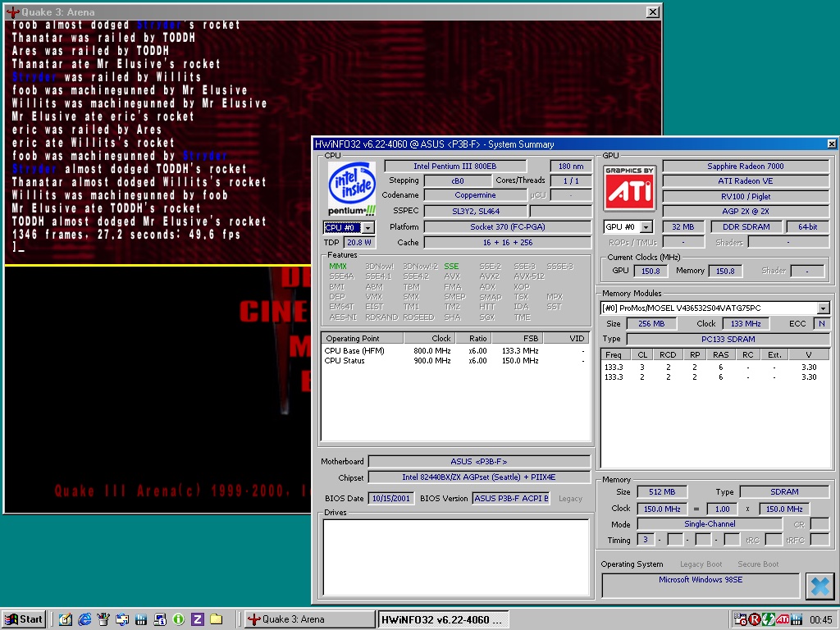Expand the ProMos/MOSEL memory module dropdown
This screenshot has width=840, height=630.
(x=823, y=308)
